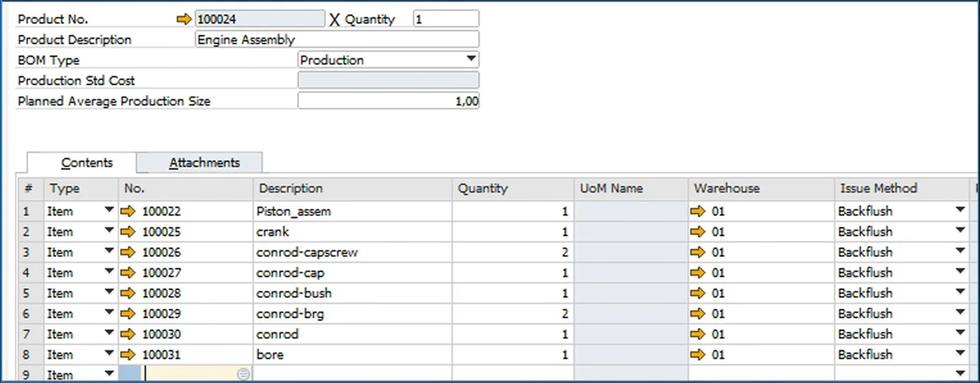Open Issue Method dropdown for conrod-brg row
Image resolution: width=980 pixels, height=383 pixels.
point(960,313)
